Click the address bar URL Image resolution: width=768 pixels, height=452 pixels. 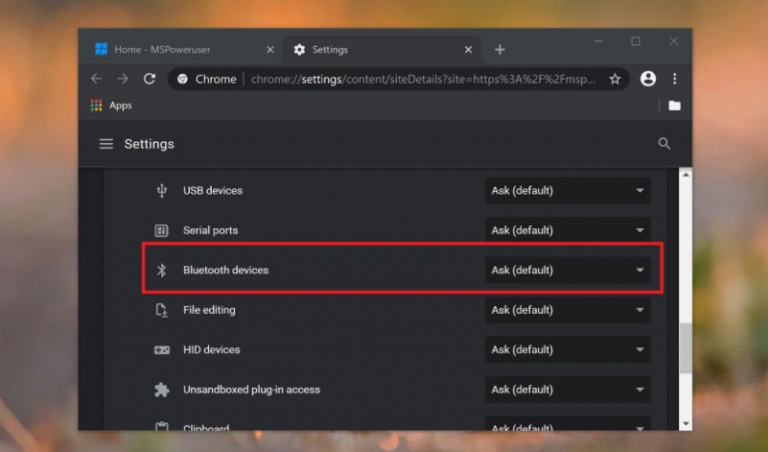423,79
